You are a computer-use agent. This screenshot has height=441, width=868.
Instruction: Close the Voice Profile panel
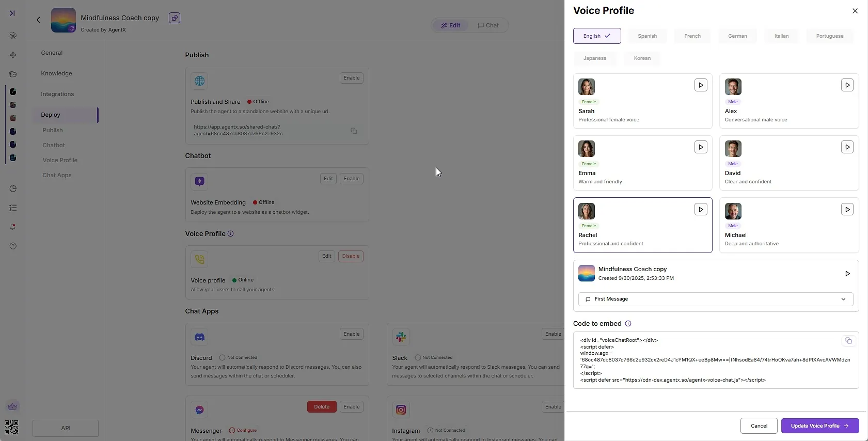855,11
